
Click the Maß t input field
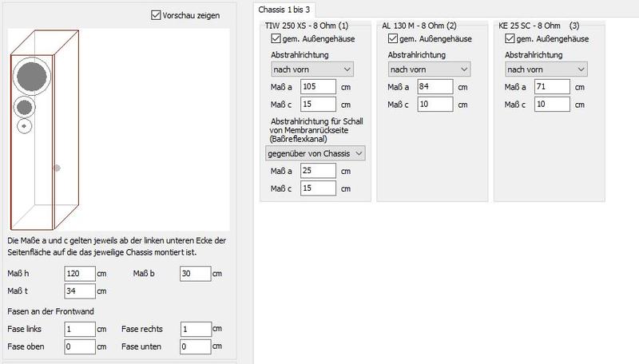coord(78,291)
